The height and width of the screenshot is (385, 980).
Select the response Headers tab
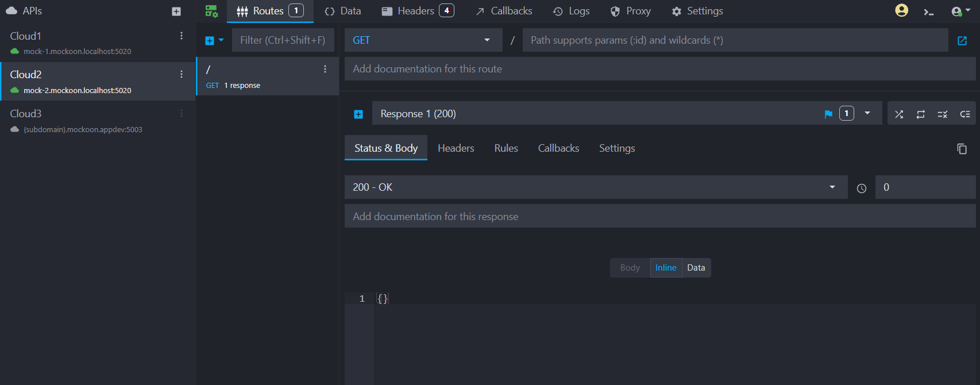[456, 148]
